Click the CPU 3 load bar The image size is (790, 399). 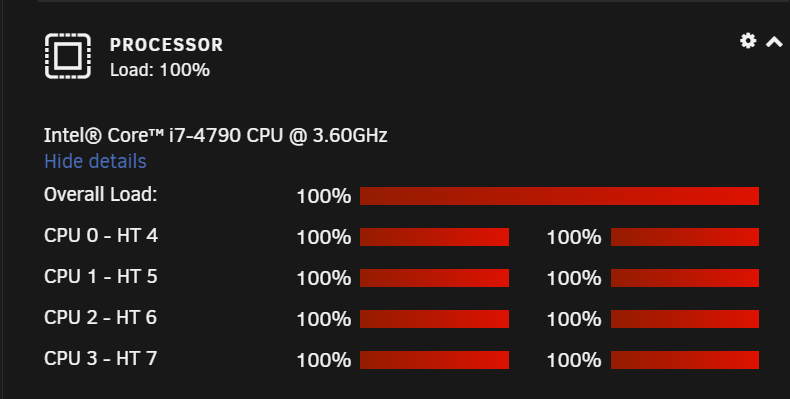[434, 360]
